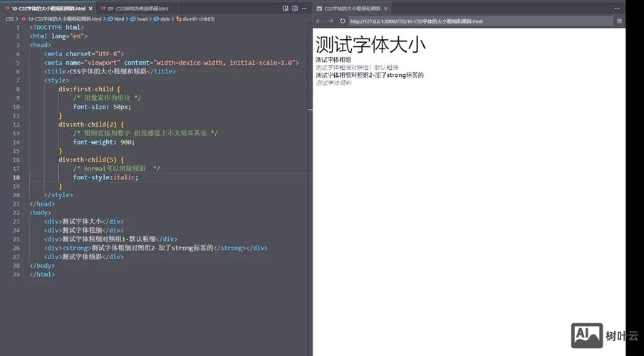Image resolution: width=644 pixels, height=356 pixels.
Task: Click the 'div:nth-child(5) {' selector text
Action: (x=91, y=159)
